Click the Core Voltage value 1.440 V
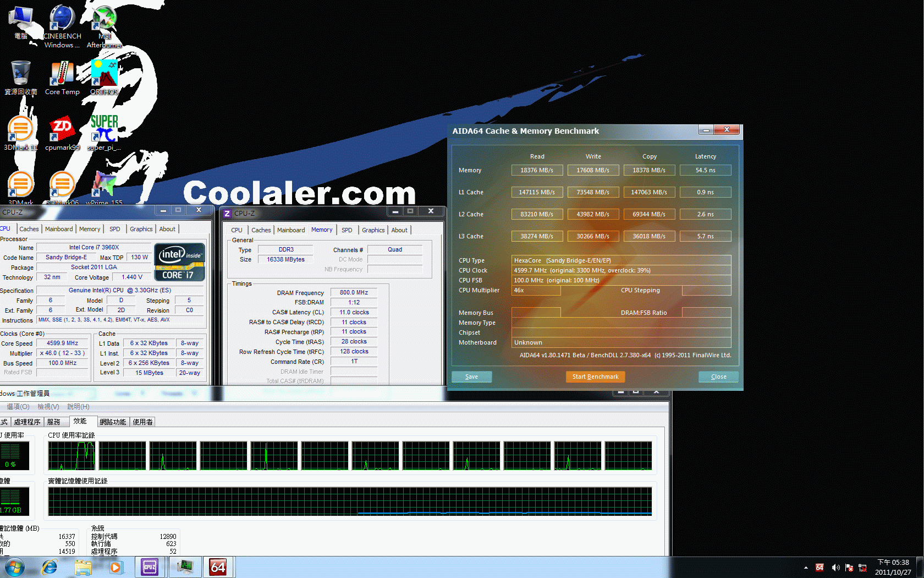This screenshot has width=924, height=578. click(132, 277)
